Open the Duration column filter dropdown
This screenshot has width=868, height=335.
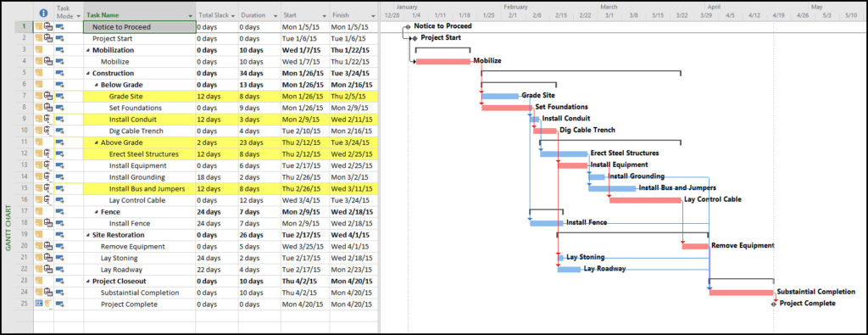pos(276,15)
